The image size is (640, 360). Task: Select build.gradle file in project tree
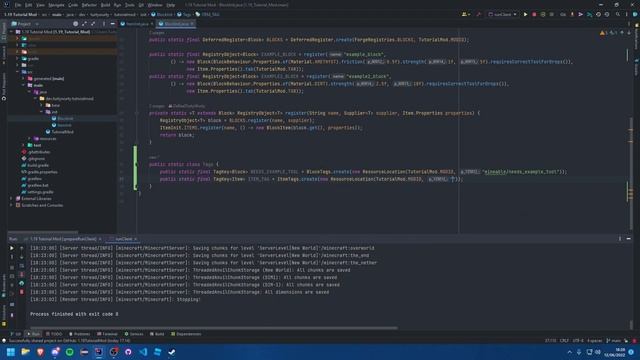(35, 165)
